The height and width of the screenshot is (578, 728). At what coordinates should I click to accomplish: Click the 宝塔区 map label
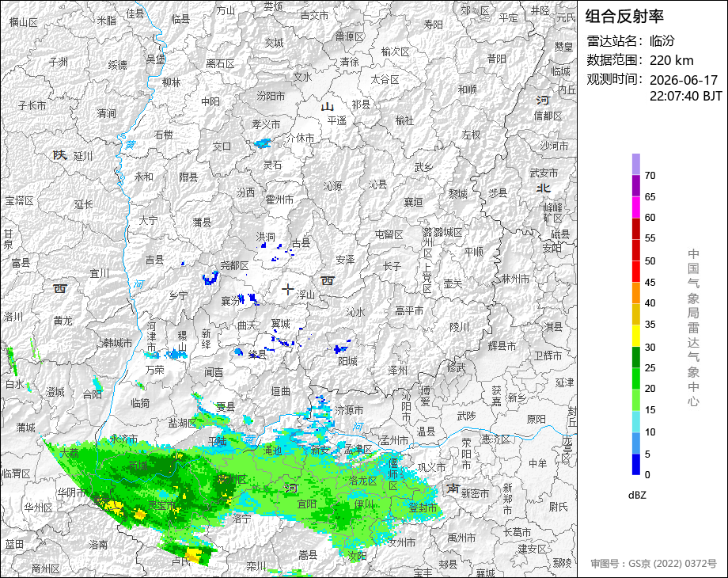pos(20,201)
